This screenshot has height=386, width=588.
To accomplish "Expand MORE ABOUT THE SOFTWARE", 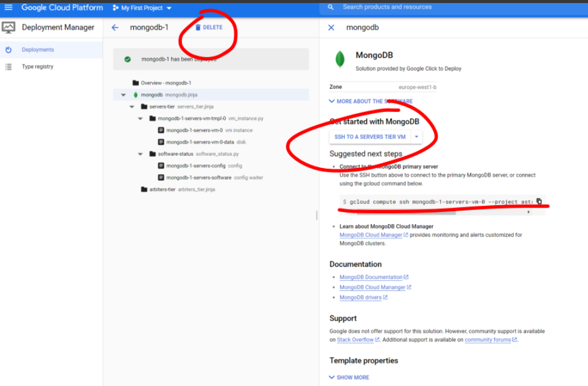I will (x=371, y=101).
